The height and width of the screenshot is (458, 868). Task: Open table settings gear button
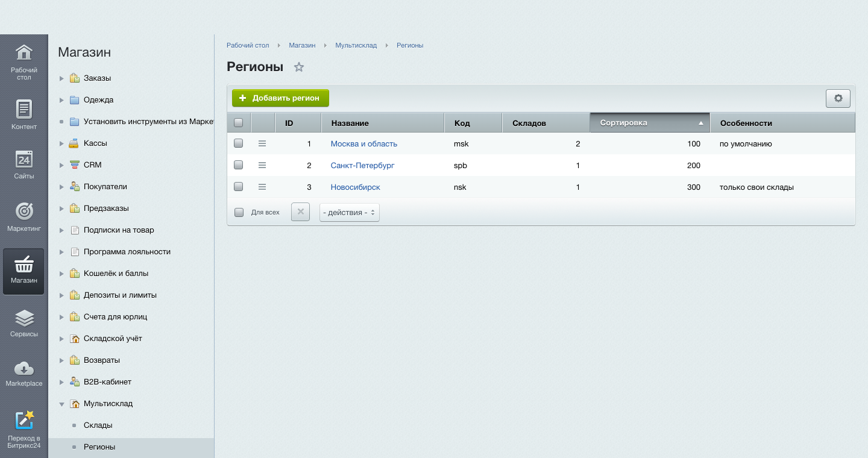[x=838, y=98]
